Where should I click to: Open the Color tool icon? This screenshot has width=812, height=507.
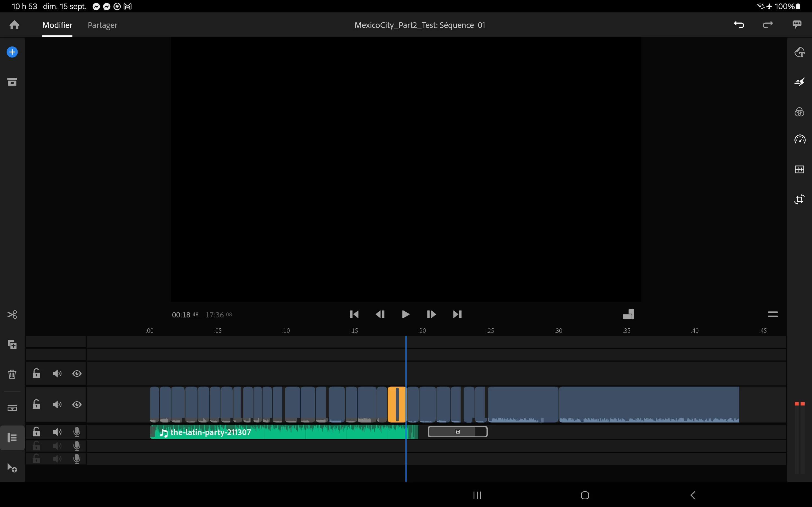point(799,112)
